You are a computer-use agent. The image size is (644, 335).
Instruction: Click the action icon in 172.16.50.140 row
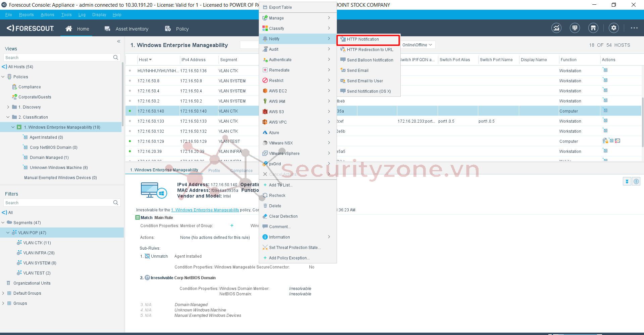coord(605,111)
